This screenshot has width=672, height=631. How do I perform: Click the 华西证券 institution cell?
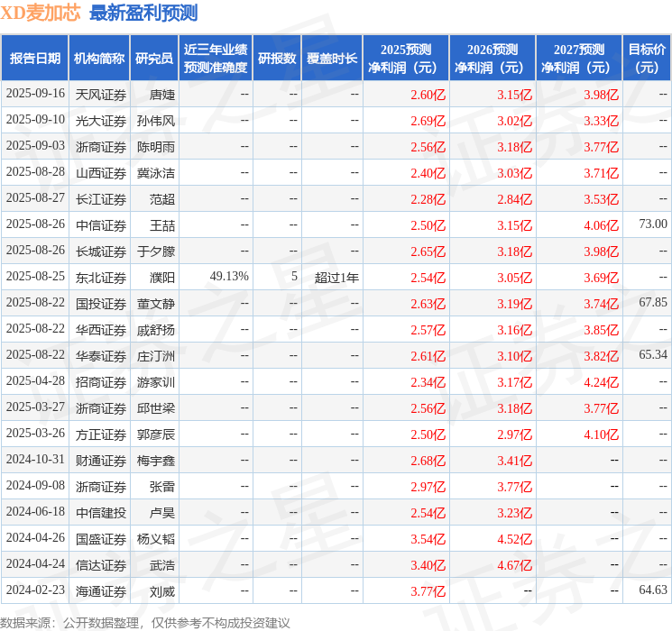click(101, 330)
